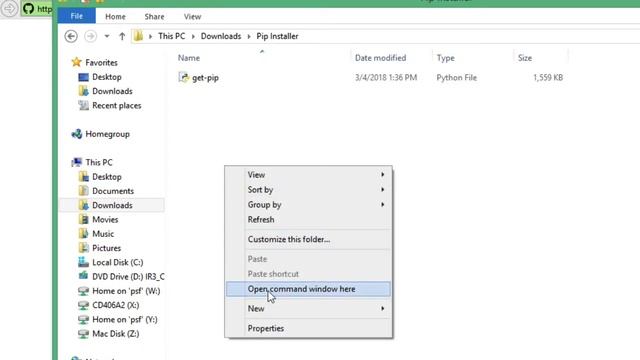
Task: Click Downloads in the address breadcrumb
Action: (221, 36)
